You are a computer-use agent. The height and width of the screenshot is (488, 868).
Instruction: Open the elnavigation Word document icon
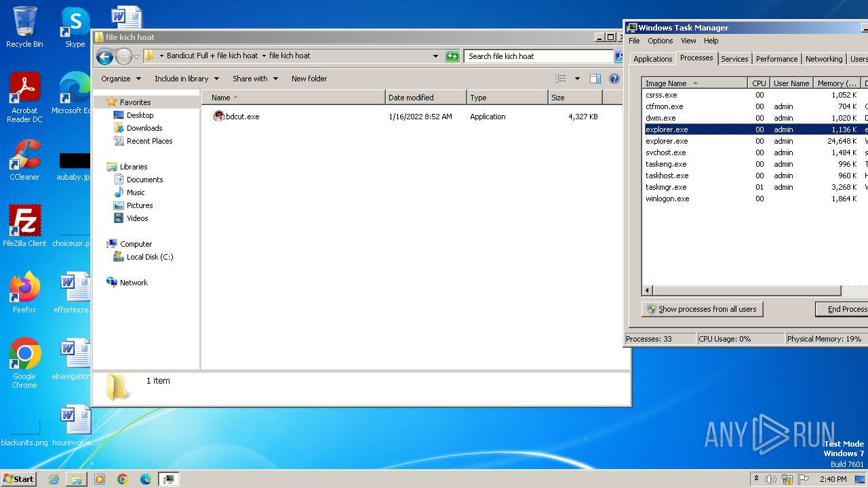tap(72, 359)
